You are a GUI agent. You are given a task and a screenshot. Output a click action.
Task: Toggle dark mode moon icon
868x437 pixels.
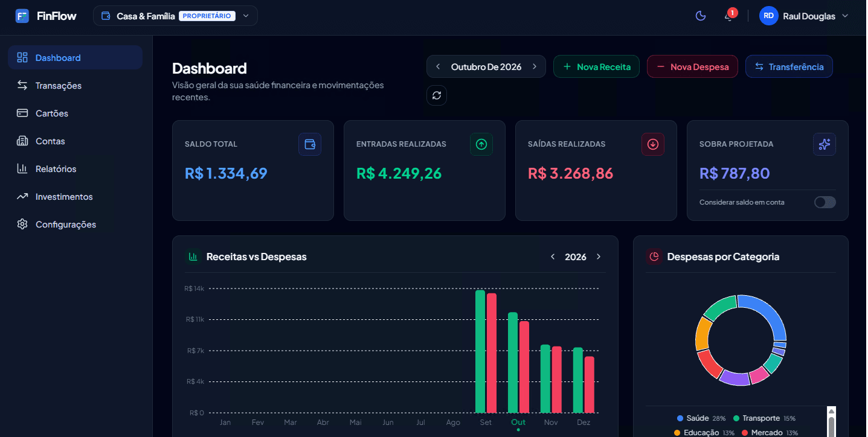point(701,16)
